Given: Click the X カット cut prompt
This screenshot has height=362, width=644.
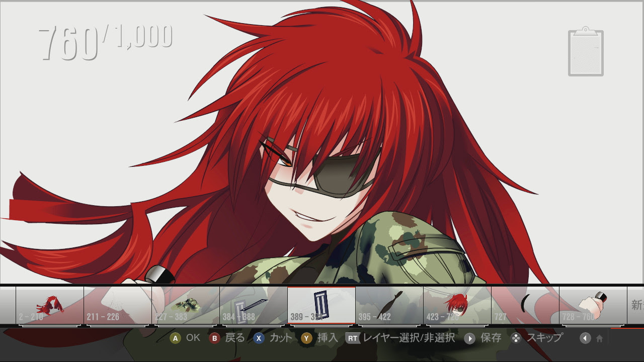Looking at the screenshot, I should click(272, 338).
